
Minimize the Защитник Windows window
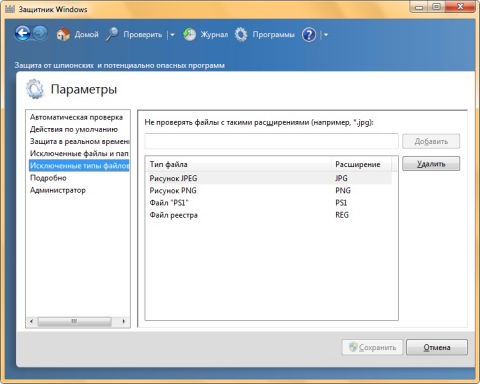(x=419, y=7)
